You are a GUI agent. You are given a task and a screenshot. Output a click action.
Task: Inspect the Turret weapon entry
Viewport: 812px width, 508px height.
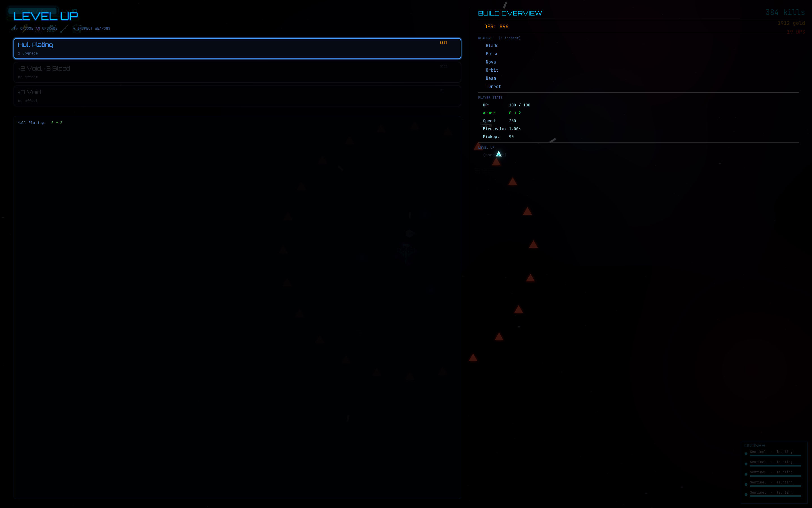click(x=493, y=86)
